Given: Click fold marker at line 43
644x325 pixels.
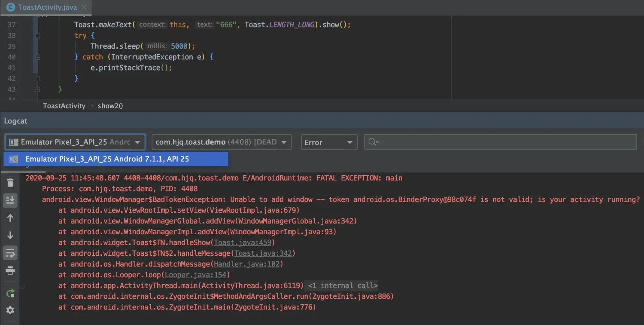Looking at the screenshot, I should (x=38, y=89).
